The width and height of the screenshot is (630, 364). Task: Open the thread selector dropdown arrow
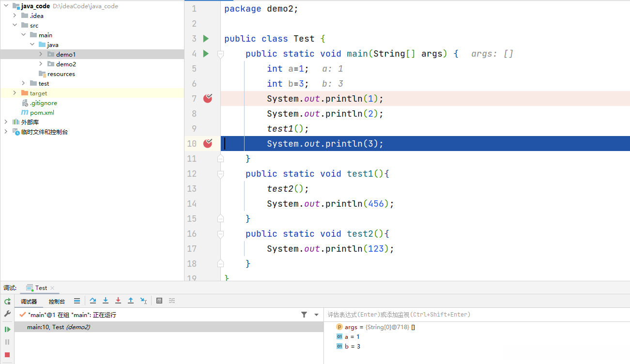316,315
